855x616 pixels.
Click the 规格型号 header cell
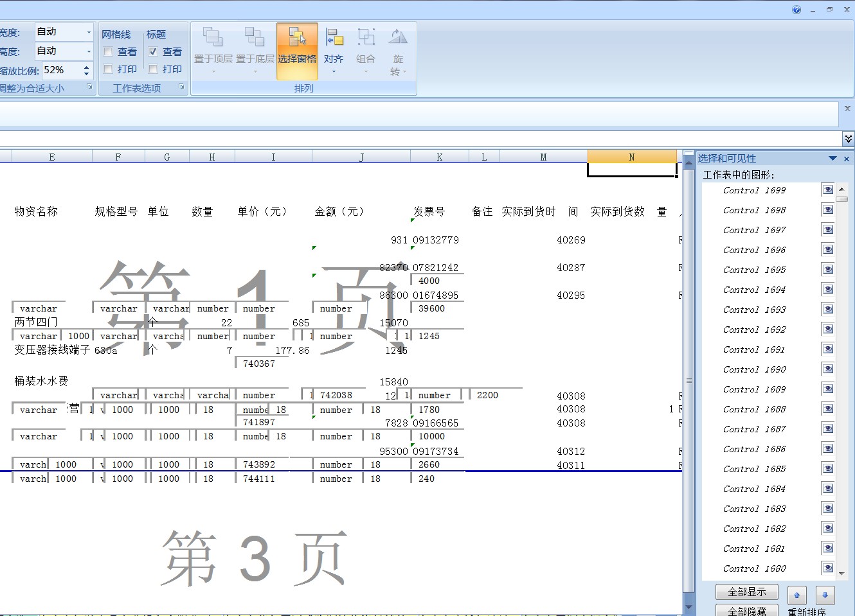click(x=116, y=211)
